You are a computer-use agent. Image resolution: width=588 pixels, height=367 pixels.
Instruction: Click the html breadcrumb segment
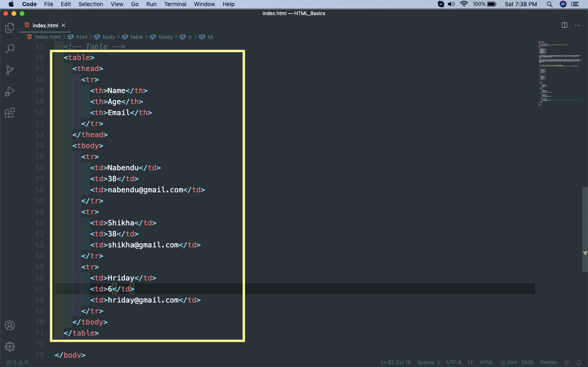[81, 37]
